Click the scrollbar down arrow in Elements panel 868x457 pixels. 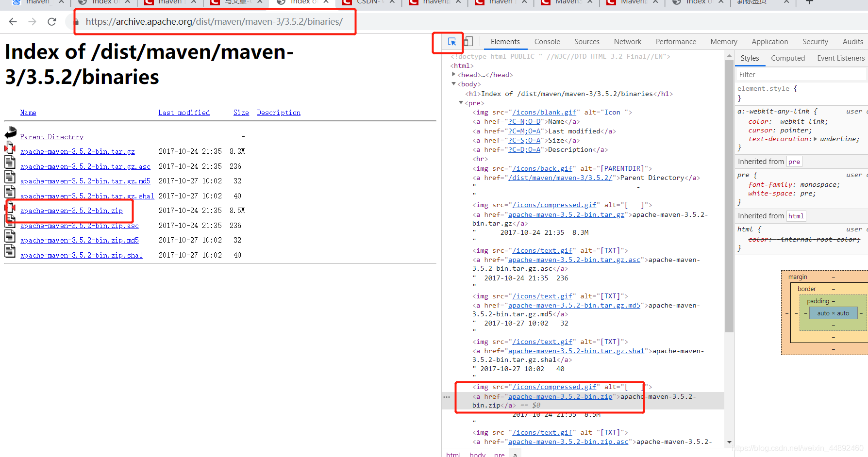(729, 442)
